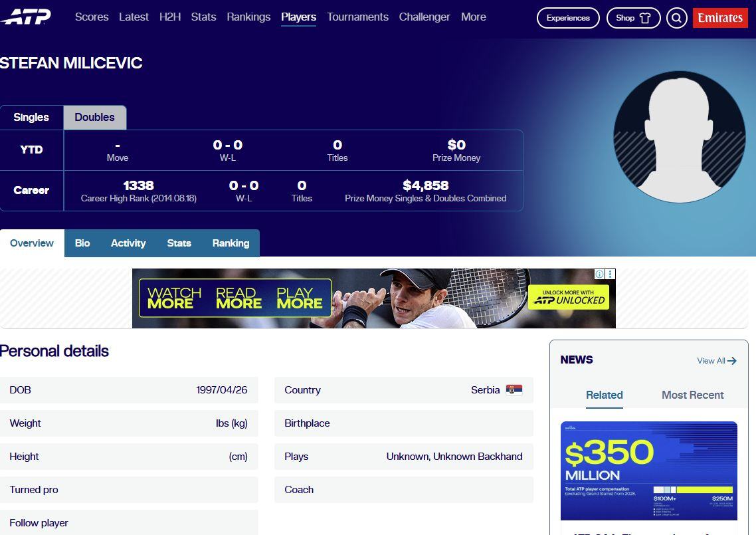756x535 pixels.
Task: Select the Singles stats toggle
Action: pyautogui.click(x=31, y=117)
